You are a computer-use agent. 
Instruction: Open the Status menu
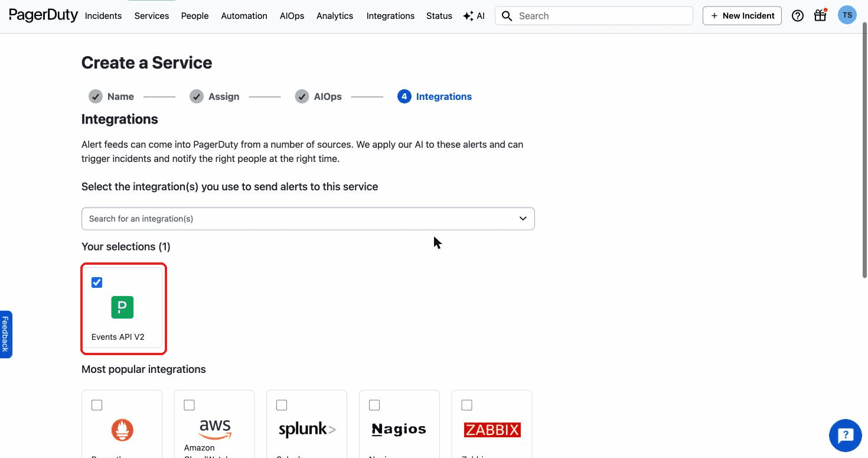439,16
